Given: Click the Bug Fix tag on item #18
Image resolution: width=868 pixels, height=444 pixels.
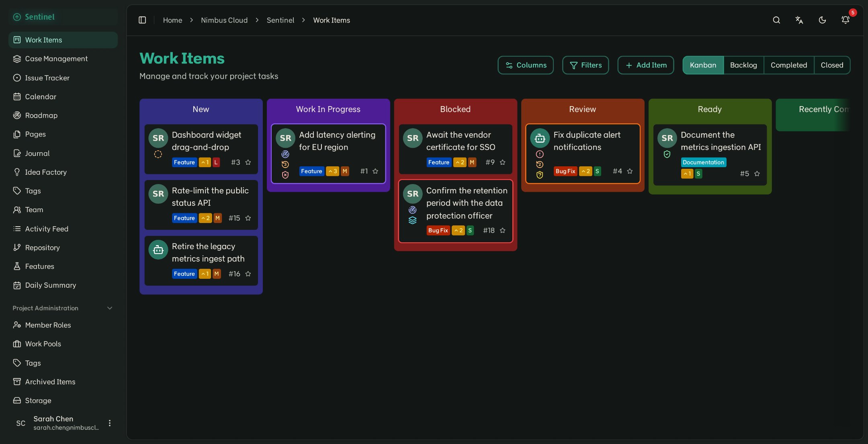Looking at the screenshot, I should click(x=438, y=231).
